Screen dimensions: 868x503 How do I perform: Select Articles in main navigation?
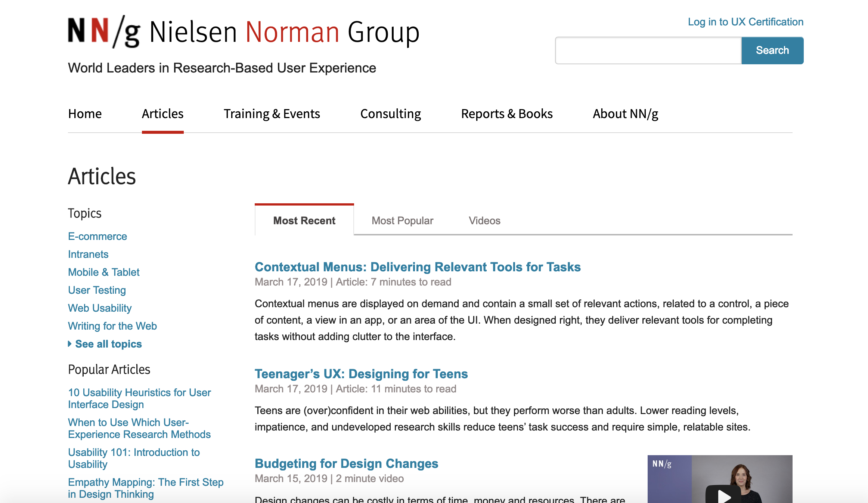[162, 114]
